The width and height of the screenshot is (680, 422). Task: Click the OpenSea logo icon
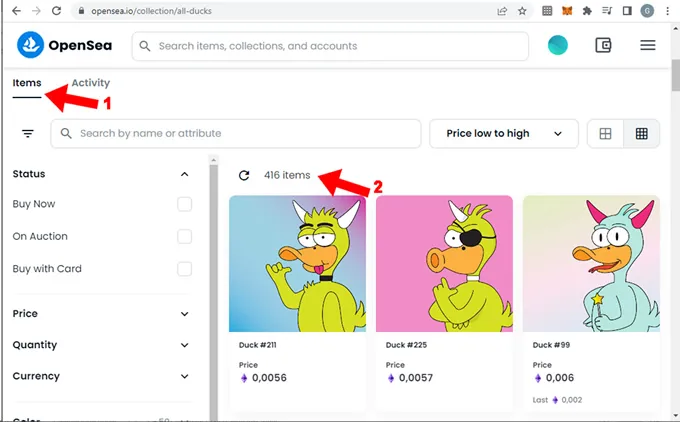point(31,46)
